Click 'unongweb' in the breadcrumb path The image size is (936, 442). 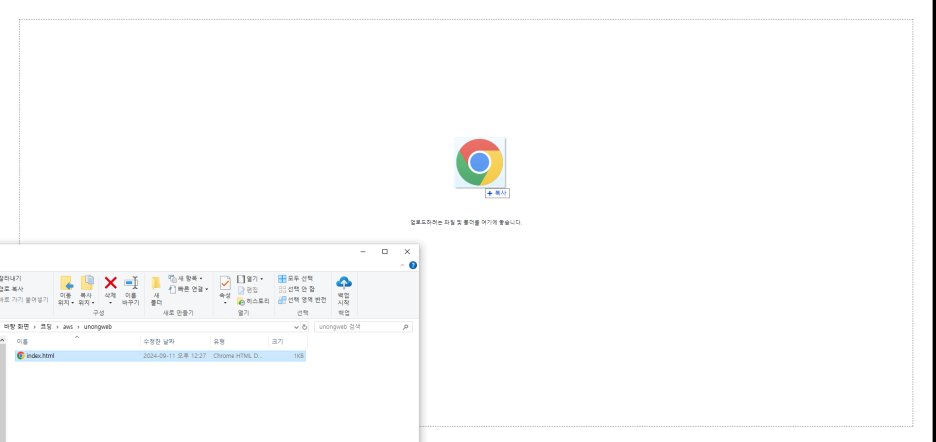click(98, 327)
